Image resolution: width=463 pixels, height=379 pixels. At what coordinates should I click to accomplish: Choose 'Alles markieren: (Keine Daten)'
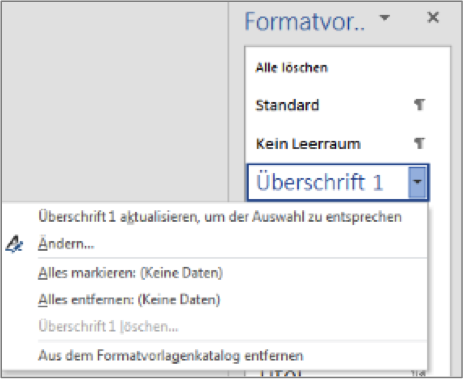[x=130, y=273]
